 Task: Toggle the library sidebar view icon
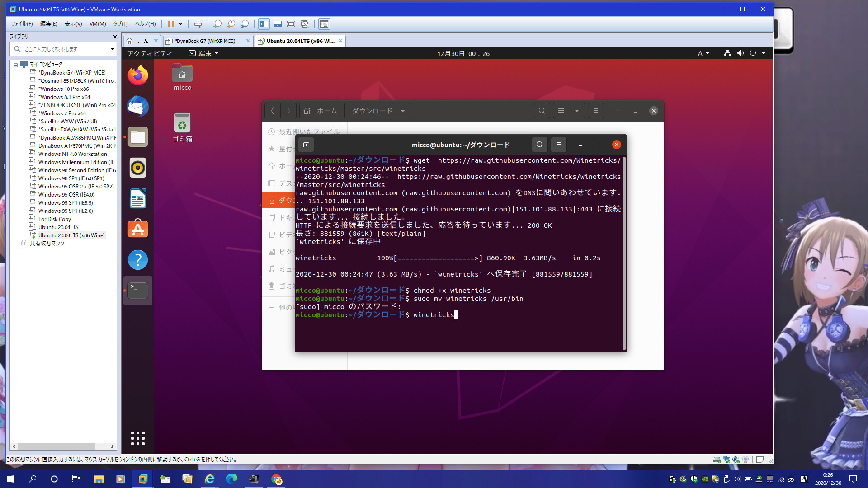click(264, 24)
